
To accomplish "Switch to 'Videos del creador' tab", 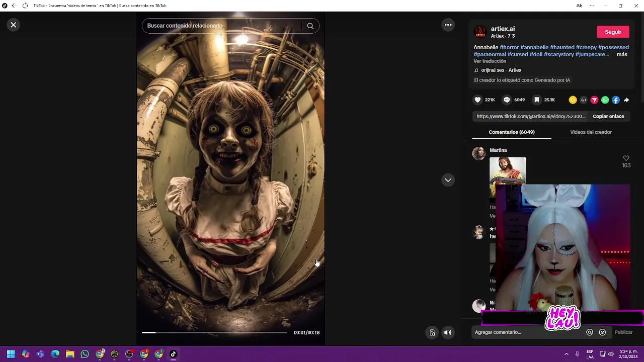I will [x=591, y=132].
